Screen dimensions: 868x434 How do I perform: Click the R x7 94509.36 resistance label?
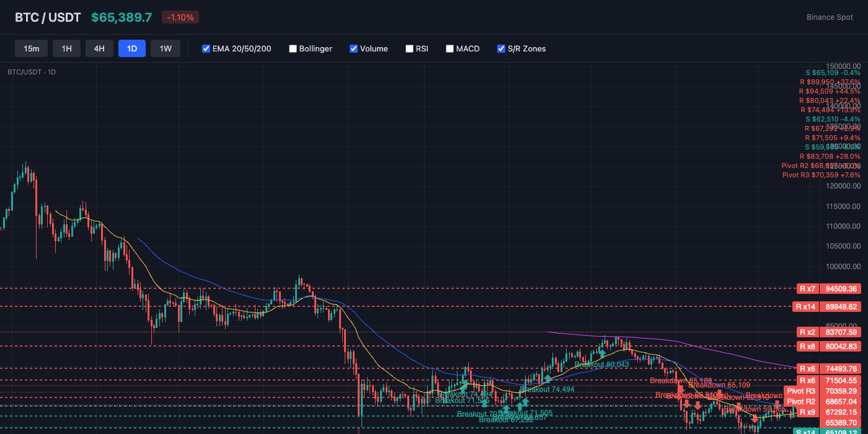pos(828,288)
